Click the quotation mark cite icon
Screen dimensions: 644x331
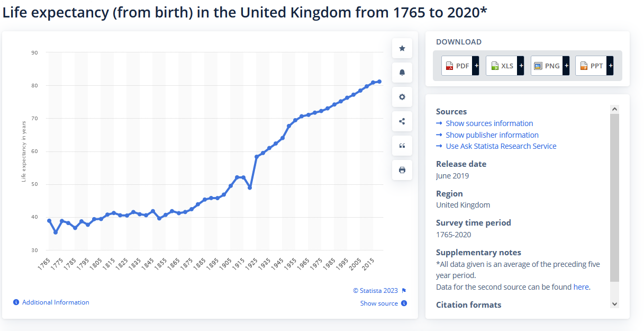click(402, 146)
